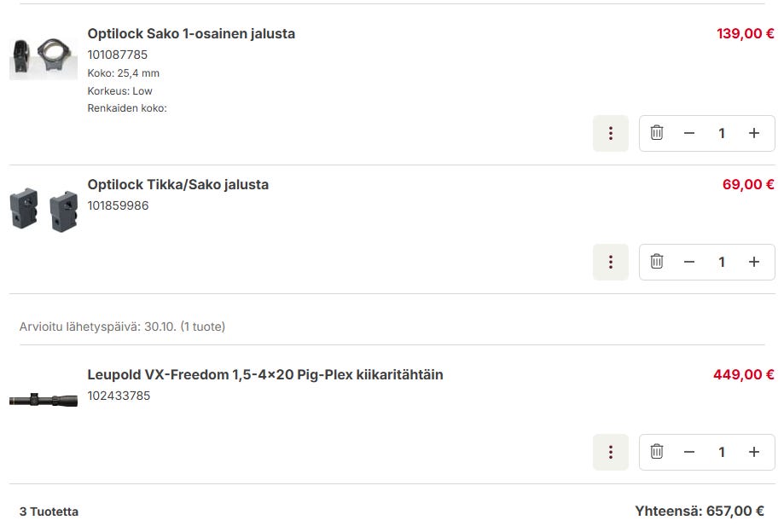Click the Optilock Sako ring mount thumbnail
784x532 pixels.
[x=44, y=58]
